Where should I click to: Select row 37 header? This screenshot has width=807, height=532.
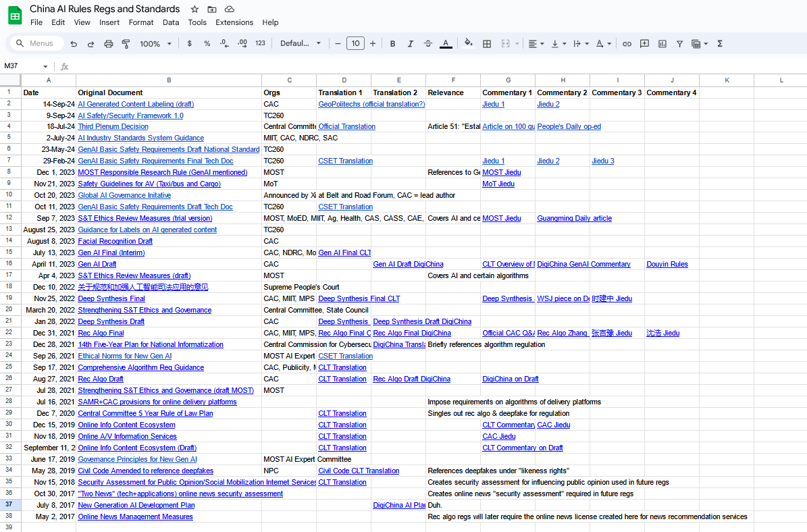pyautogui.click(x=9, y=505)
